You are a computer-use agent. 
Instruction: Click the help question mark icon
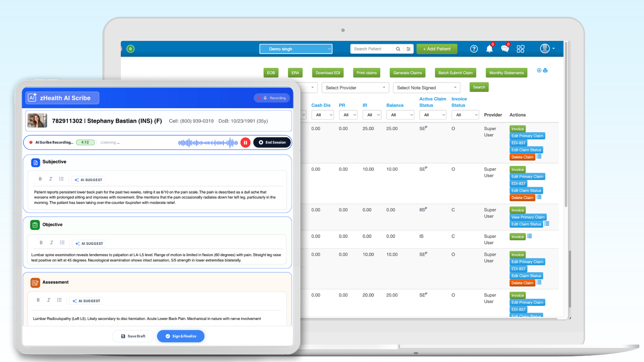click(474, 49)
